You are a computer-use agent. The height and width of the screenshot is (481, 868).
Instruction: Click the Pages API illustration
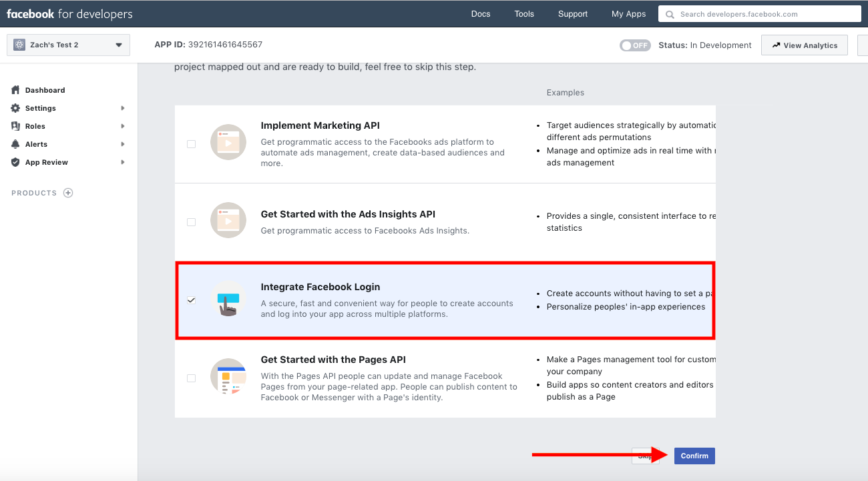tap(228, 377)
